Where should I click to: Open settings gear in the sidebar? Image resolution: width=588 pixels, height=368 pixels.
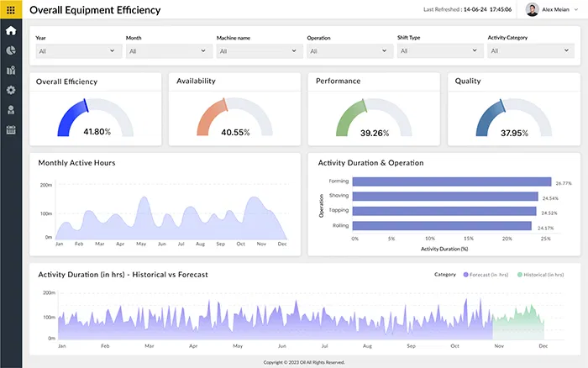pos(11,90)
